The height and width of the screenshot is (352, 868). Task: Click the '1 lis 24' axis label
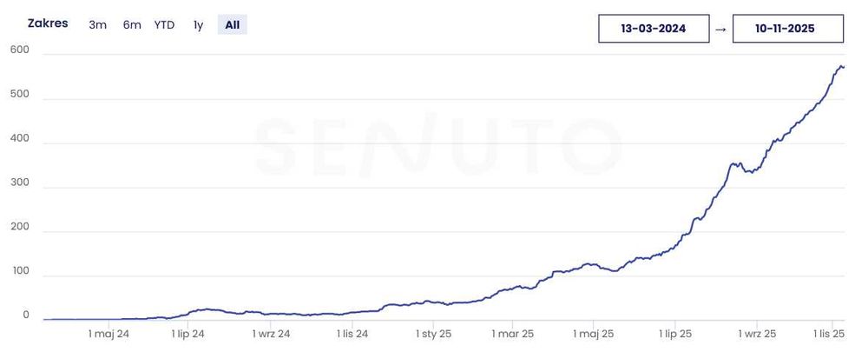click(351, 333)
